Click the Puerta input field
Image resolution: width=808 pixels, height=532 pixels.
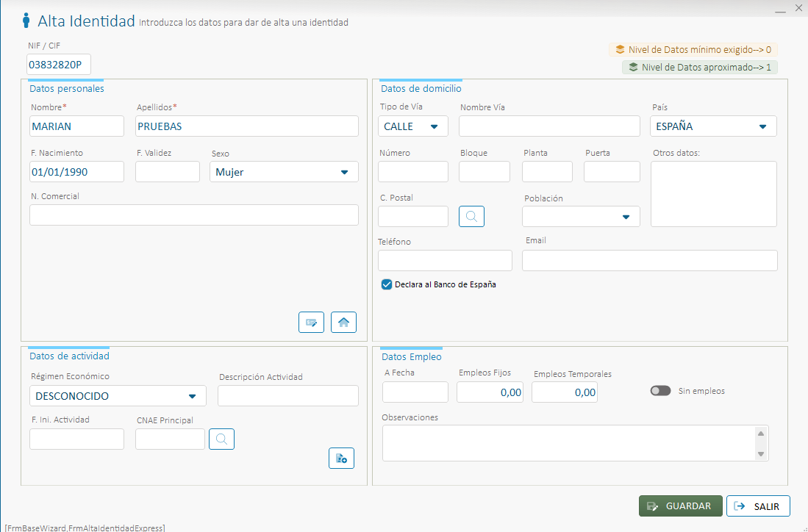[x=612, y=171]
